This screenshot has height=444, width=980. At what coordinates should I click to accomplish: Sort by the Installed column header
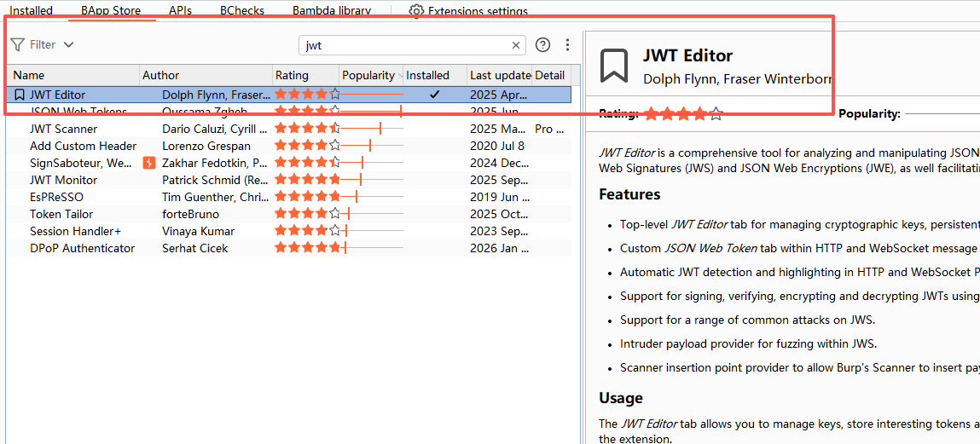[x=436, y=75]
